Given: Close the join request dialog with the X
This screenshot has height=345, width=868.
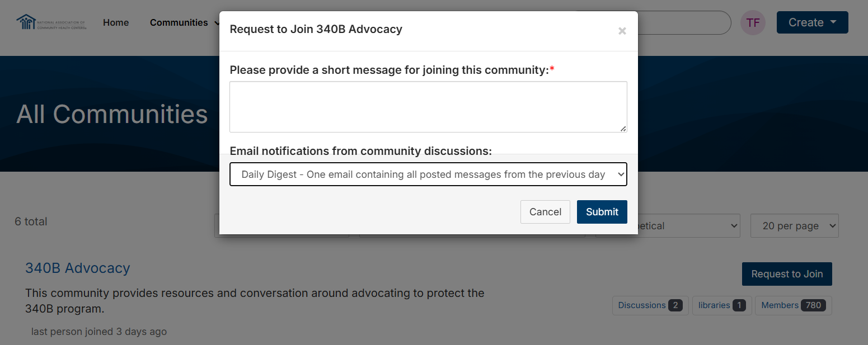Looking at the screenshot, I should [x=622, y=31].
